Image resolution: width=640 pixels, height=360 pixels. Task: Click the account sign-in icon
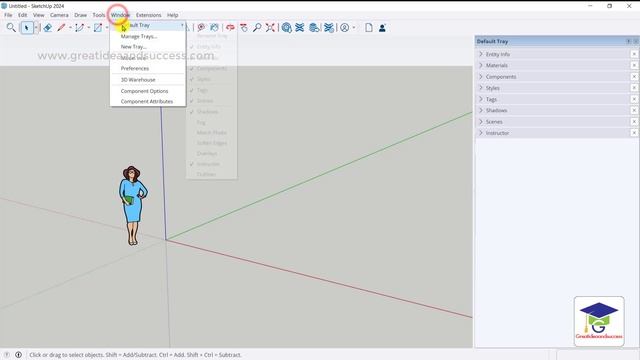(x=345, y=28)
